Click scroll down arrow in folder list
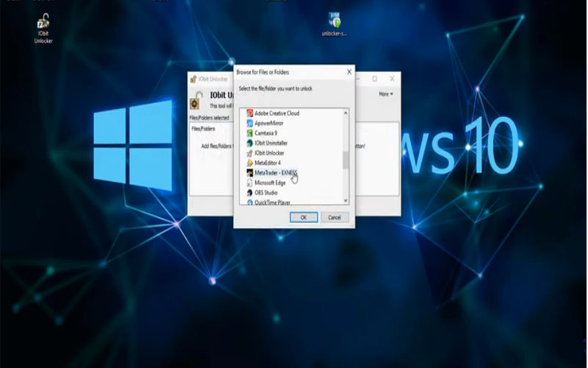 pos(345,200)
